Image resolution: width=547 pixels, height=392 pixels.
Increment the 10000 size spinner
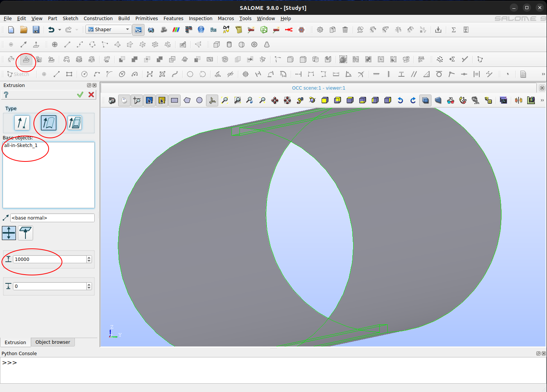(89, 258)
